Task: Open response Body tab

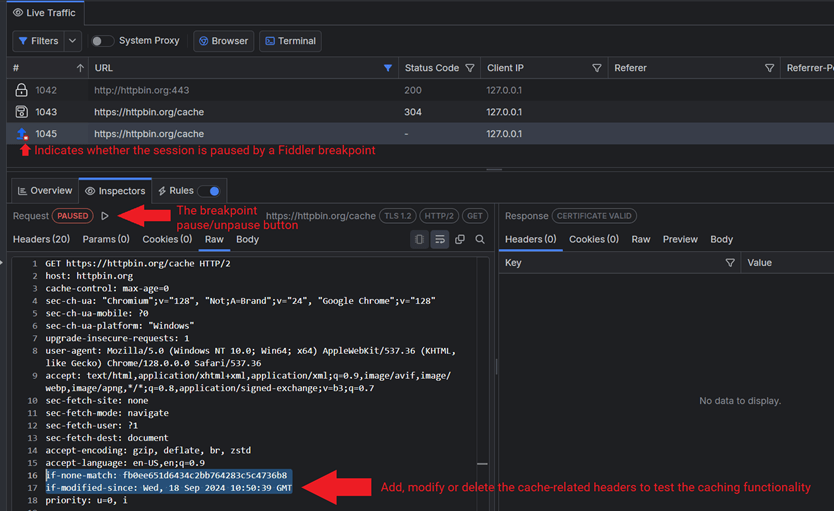Action: pyautogui.click(x=721, y=239)
